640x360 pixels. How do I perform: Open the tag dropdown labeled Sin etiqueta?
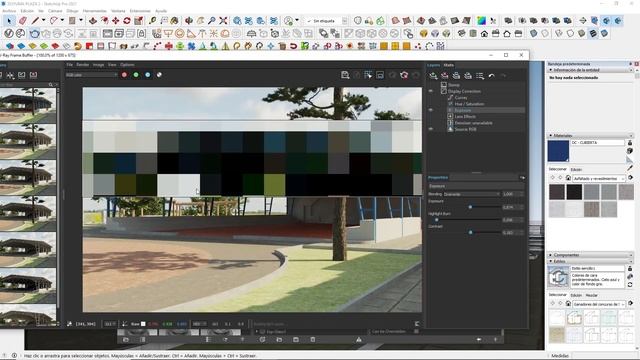tap(327, 21)
